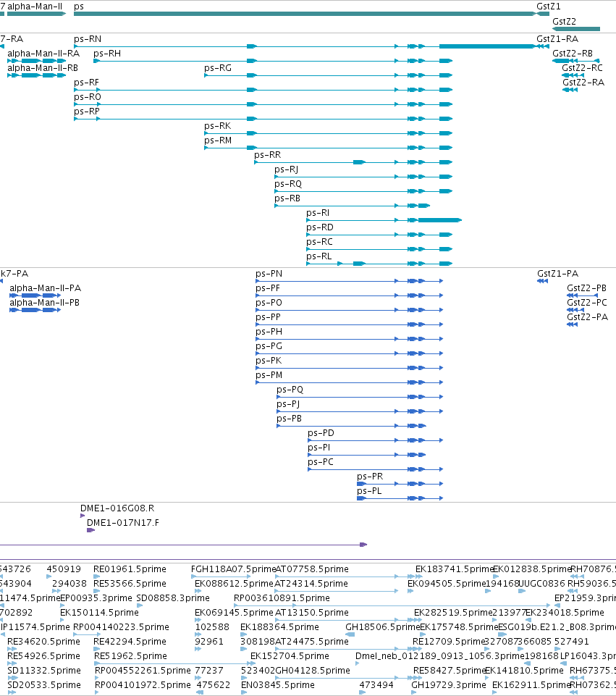The width and height of the screenshot is (616, 696).
Task: Select protein ps-PP
Action: [x=350, y=324]
